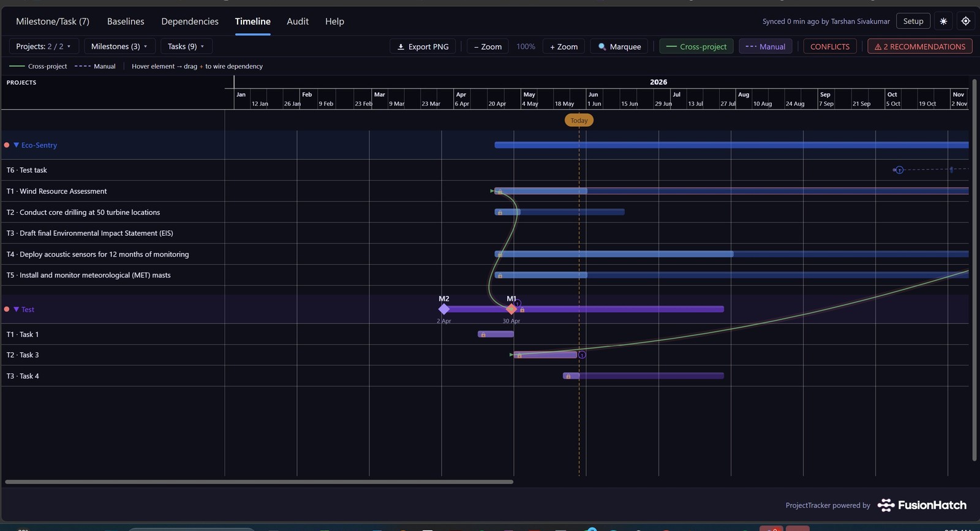Open the Milestone/Task (7) tab

coord(53,21)
